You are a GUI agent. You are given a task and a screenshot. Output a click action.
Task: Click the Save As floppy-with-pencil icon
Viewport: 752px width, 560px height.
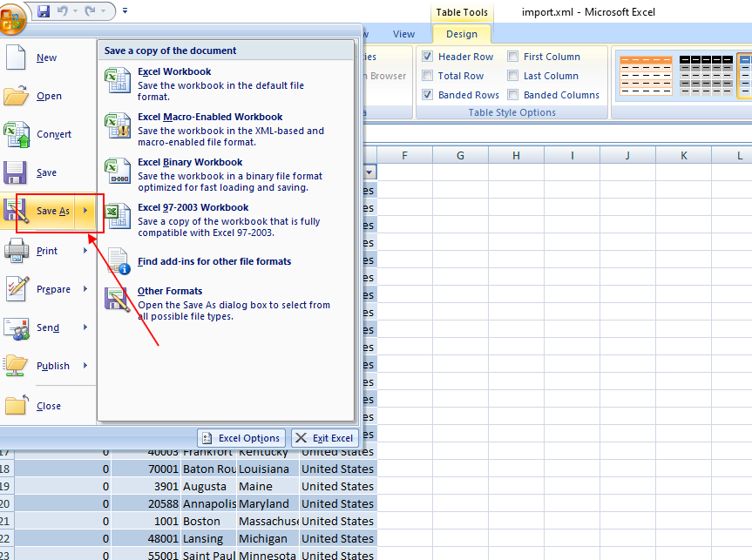click(x=16, y=211)
